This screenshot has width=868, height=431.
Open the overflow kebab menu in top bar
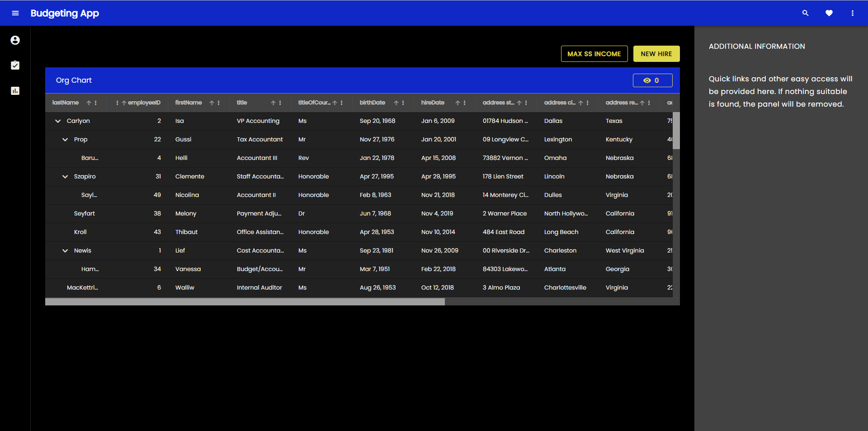point(853,13)
